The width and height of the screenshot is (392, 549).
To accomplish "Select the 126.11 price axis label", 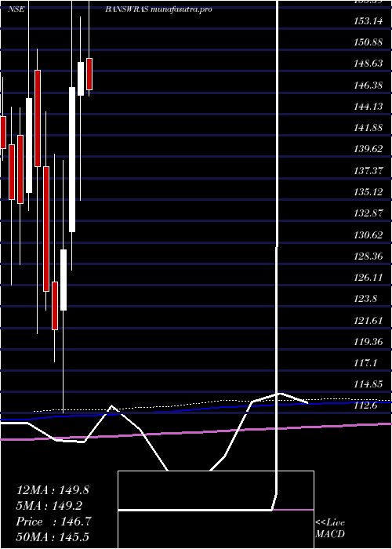I will pyautogui.click(x=368, y=278).
